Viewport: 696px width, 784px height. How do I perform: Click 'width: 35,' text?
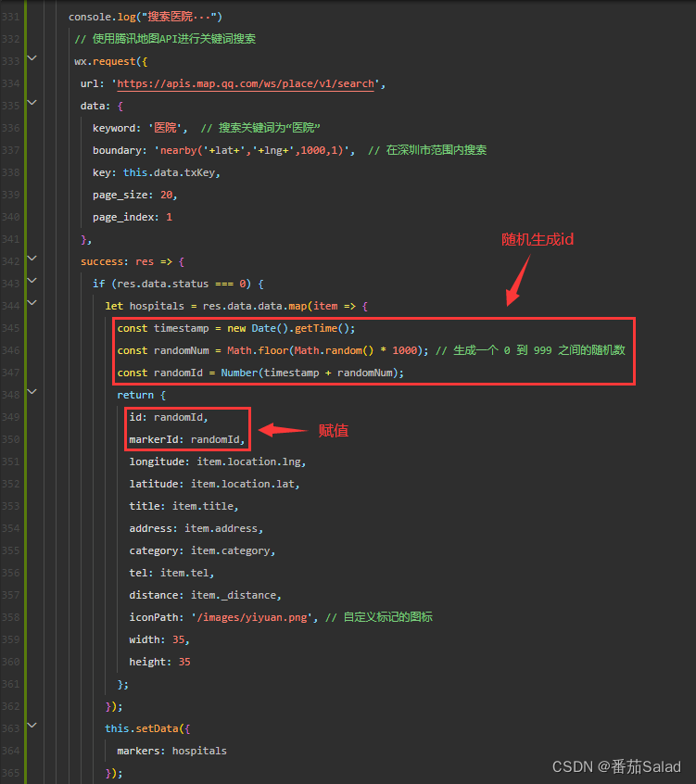[x=159, y=640]
